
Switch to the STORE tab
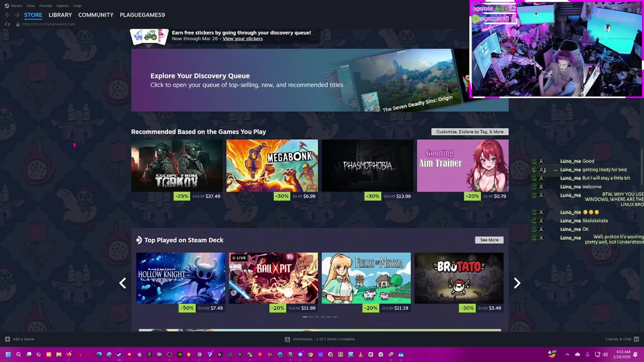pyautogui.click(x=33, y=15)
